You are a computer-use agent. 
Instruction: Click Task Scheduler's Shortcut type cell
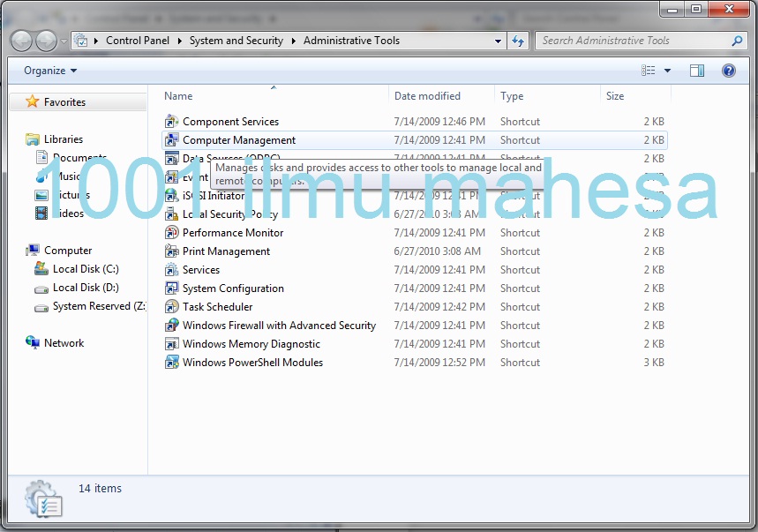click(520, 307)
